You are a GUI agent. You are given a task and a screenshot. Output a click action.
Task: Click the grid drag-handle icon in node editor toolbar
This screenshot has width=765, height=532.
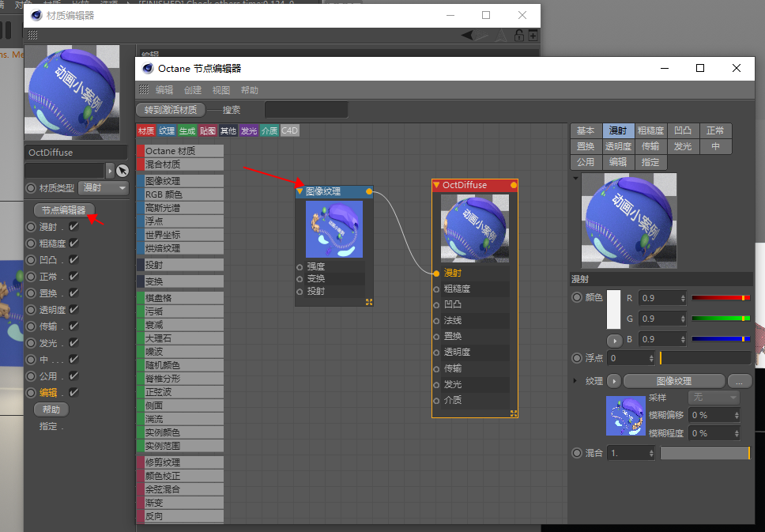pos(143,88)
